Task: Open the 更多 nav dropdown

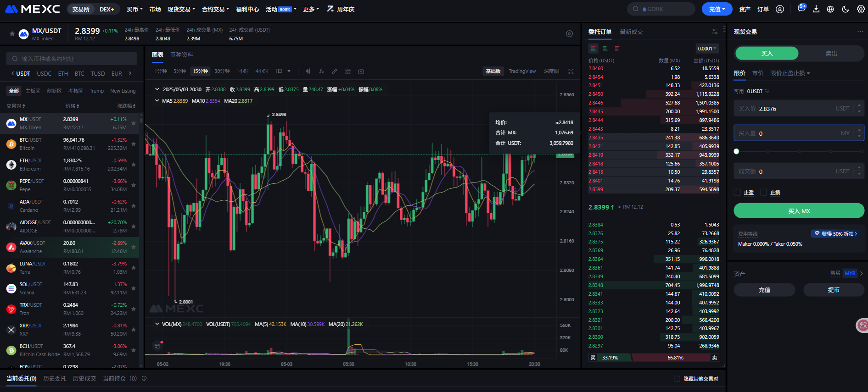Action: [x=311, y=9]
